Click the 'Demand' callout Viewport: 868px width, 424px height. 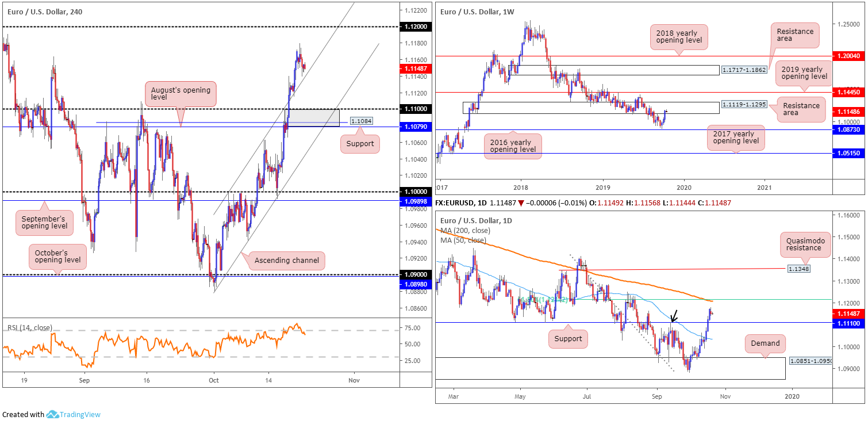[x=765, y=343]
